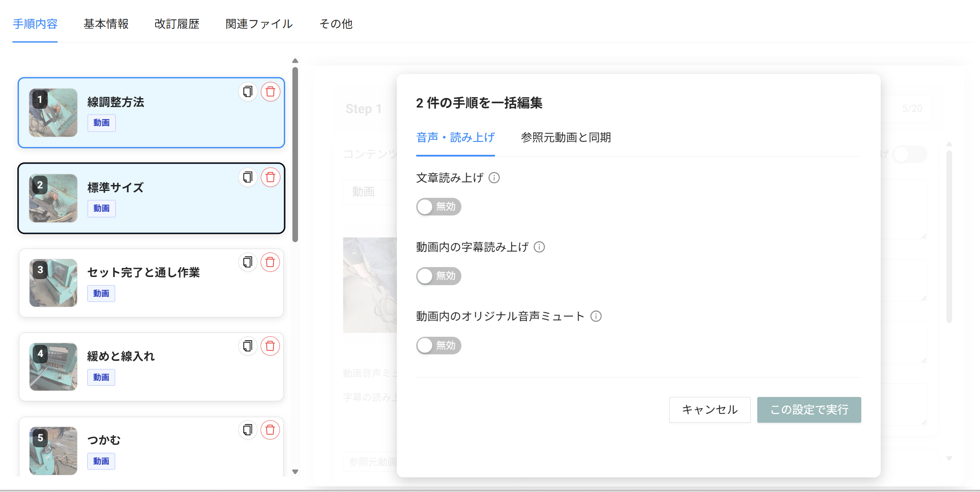980x492 pixels.
Task: Turn on 動画内のオリジナル音声ミュート toggle
Action: point(438,345)
